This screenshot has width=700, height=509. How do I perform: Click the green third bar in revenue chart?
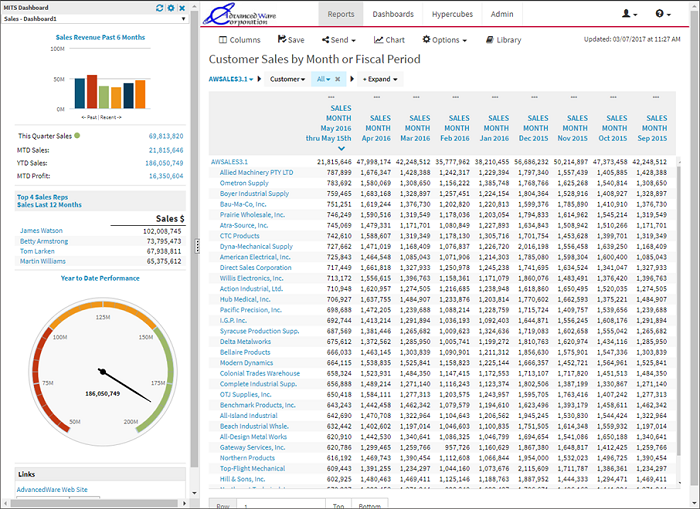[x=104, y=97]
